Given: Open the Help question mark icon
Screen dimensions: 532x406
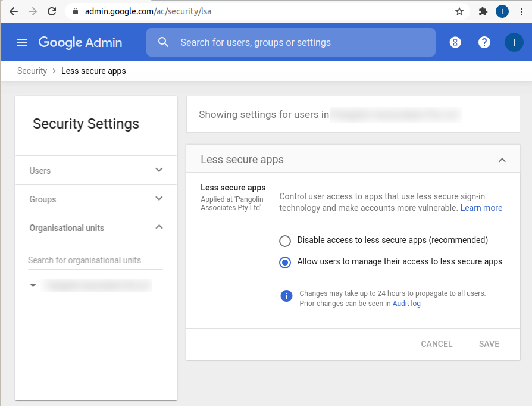Looking at the screenshot, I should [x=484, y=42].
